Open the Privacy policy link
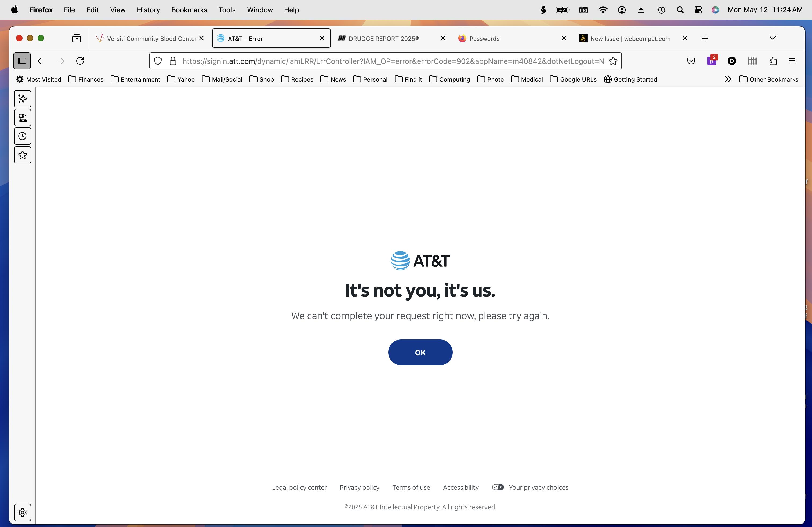 tap(359, 487)
